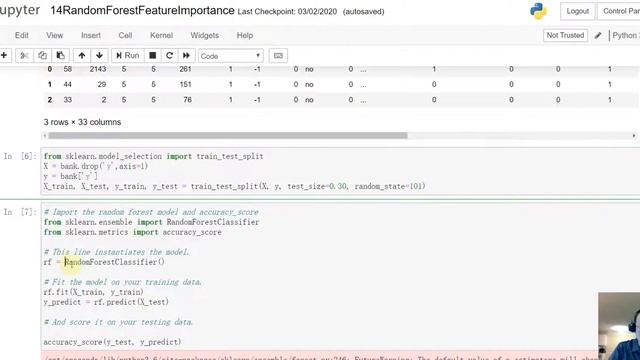Open the Edit menu

click(x=22, y=36)
